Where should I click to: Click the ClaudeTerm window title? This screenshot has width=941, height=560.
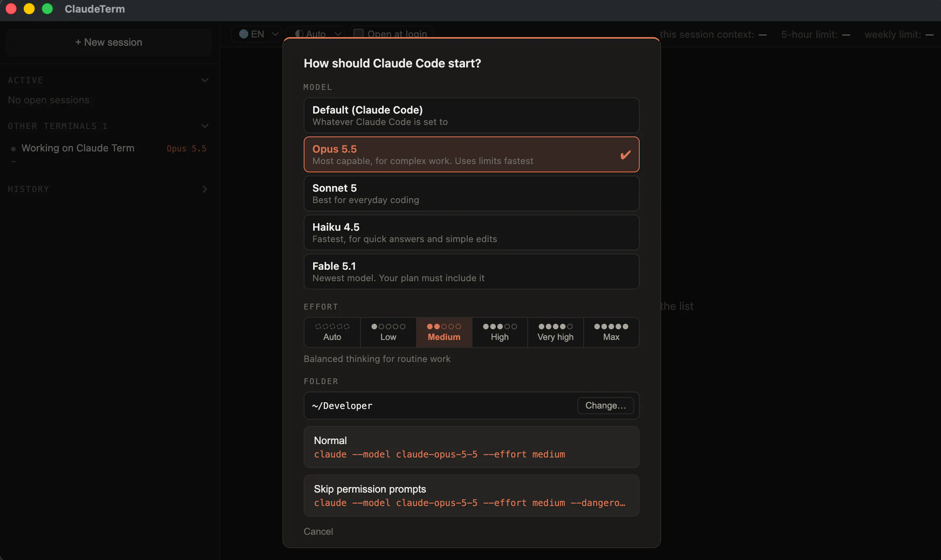click(x=95, y=9)
